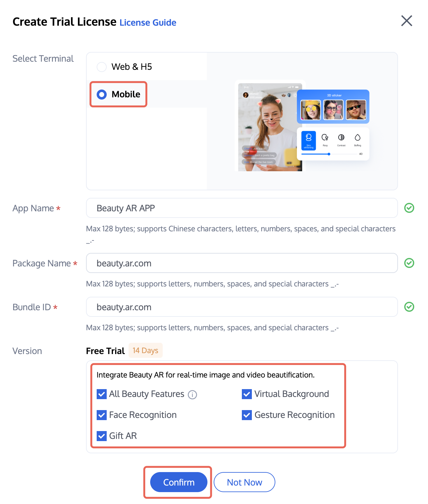
Task: Click the Contrast icon in preview image
Action: click(x=341, y=138)
